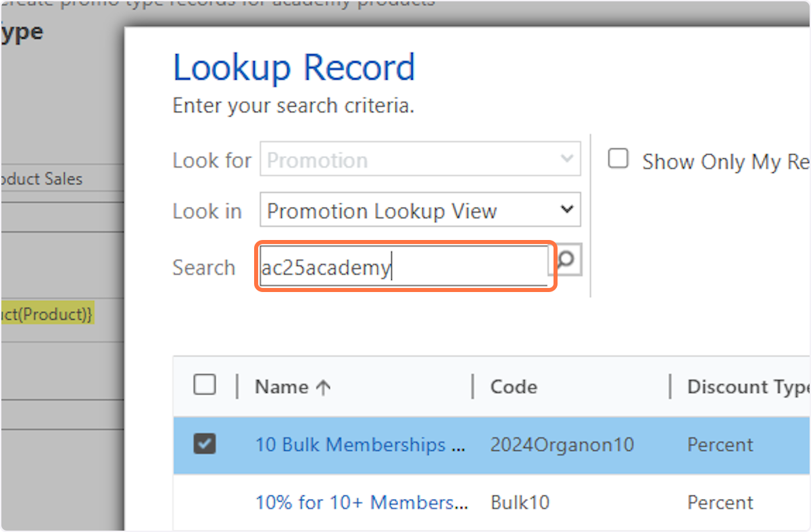Click into the Search text field
The height and width of the screenshot is (532, 811).
pos(403,268)
